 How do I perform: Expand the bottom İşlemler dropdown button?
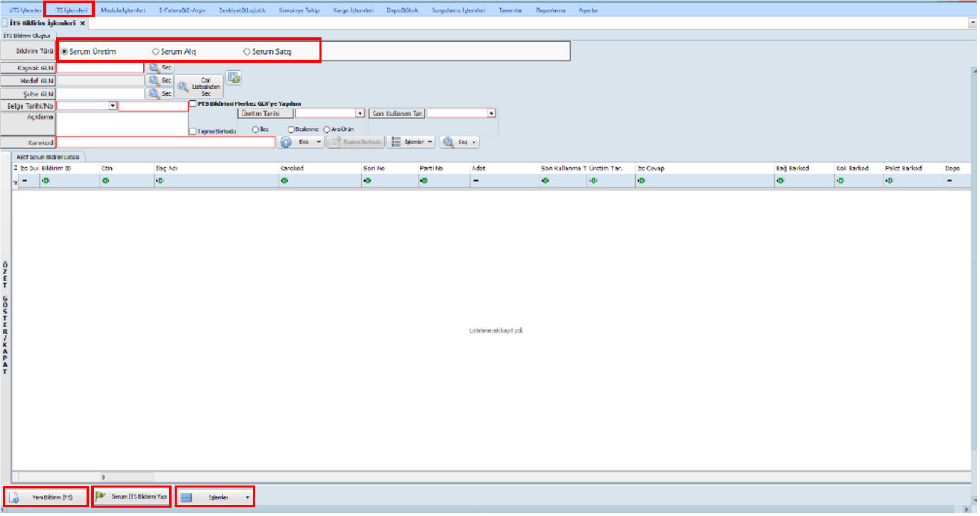pyautogui.click(x=248, y=498)
